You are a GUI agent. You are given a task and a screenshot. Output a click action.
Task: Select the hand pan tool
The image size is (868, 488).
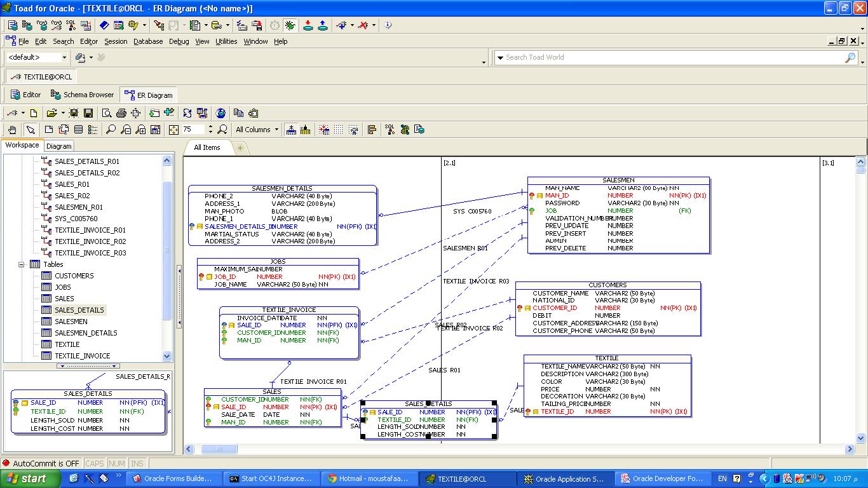pyautogui.click(x=12, y=130)
